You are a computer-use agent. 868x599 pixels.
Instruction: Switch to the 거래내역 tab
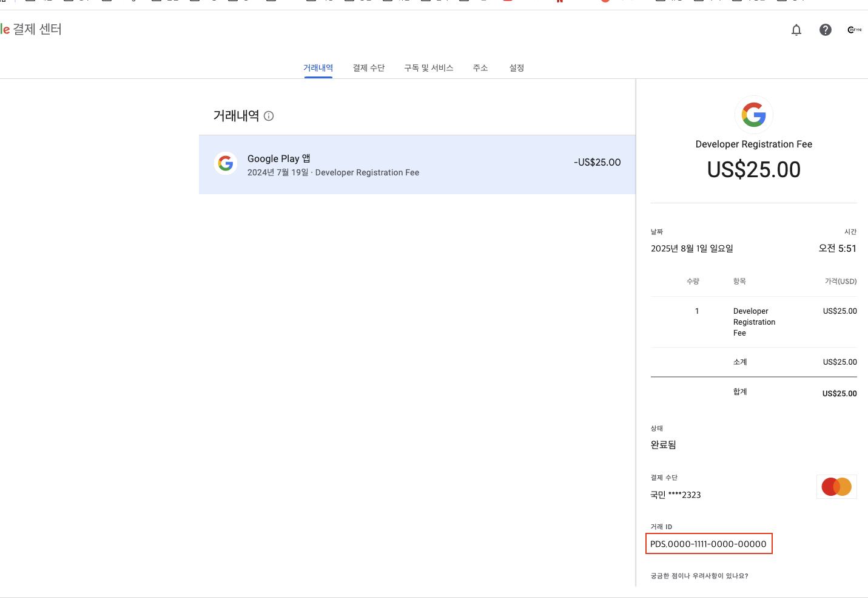tap(318, 68)
